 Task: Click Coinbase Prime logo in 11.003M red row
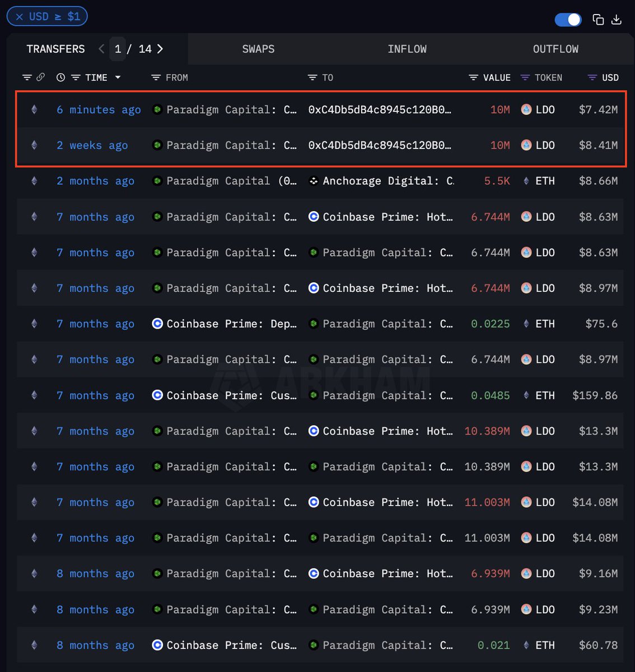[x=314, y=502]
